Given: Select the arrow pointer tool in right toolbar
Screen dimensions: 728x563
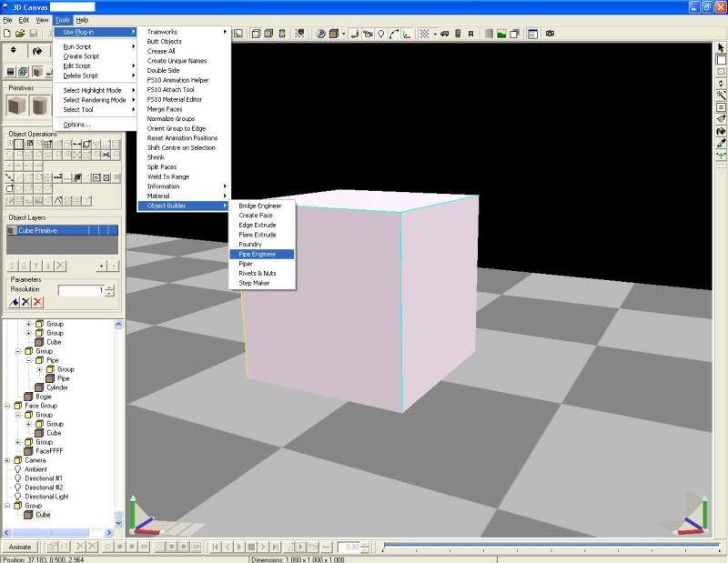Looking at the screenshot, I should click(721, 47).
